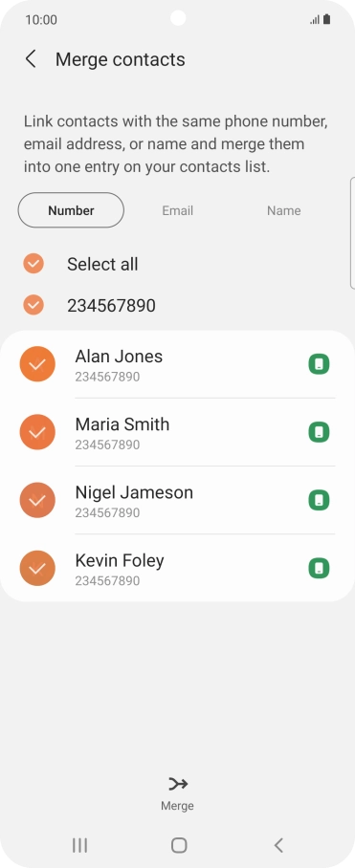Tap the Merge arrows icon
This screenshot has width=355, height=868.
click(178, 784)
